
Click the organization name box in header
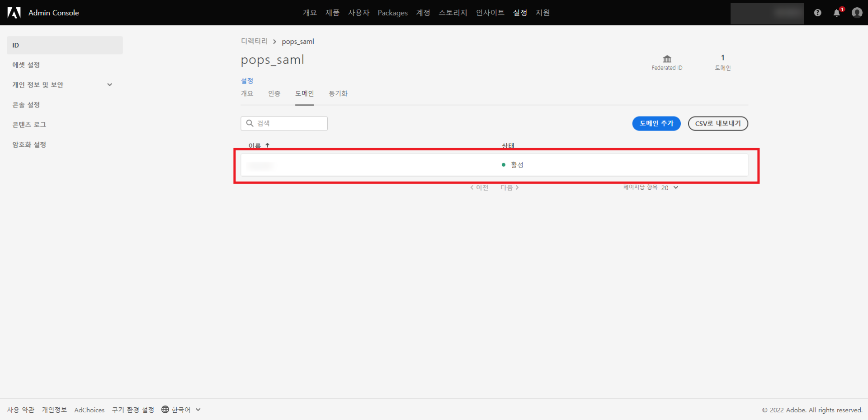click(767, 14)
